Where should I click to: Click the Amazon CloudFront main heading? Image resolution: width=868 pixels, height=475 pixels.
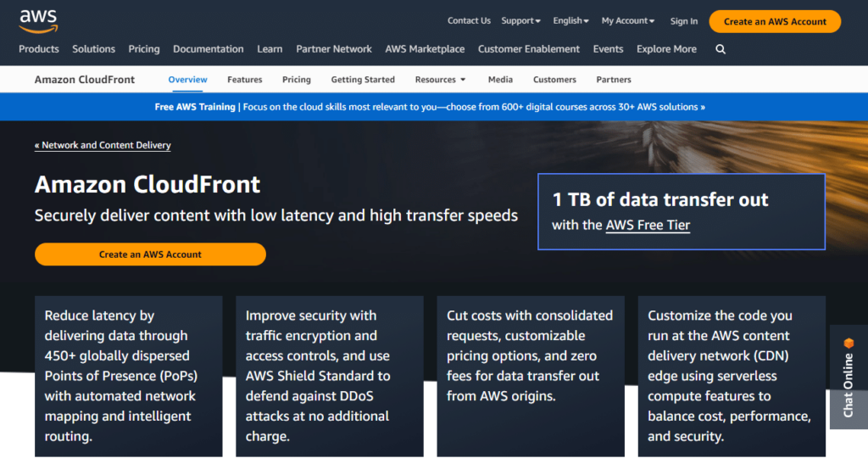147,184
